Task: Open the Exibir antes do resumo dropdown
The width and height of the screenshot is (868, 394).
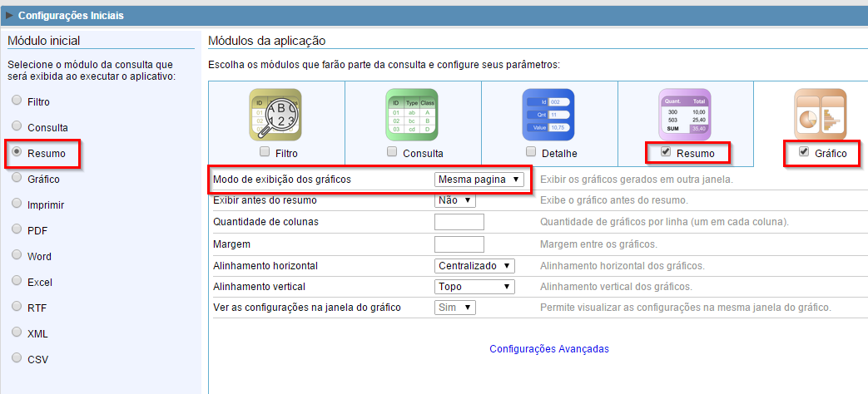Action: point(455,200)
